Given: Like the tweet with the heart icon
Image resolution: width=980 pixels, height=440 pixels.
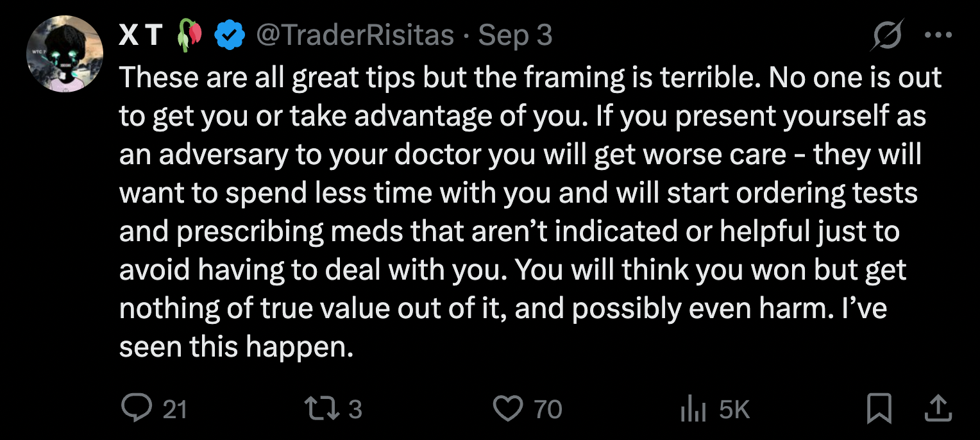Looking at the screenshot, I should 507,409.
